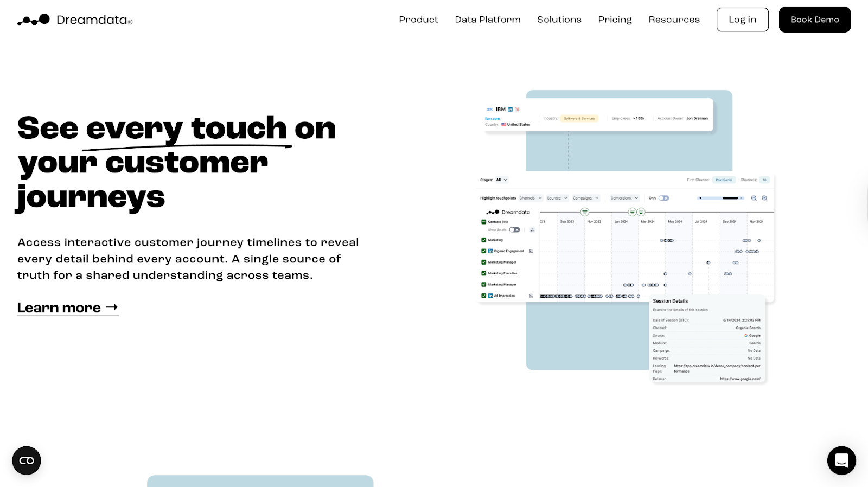The image size is (868, 487).
Task: Click the United States flag icon
Action: (x=503, y=124)
